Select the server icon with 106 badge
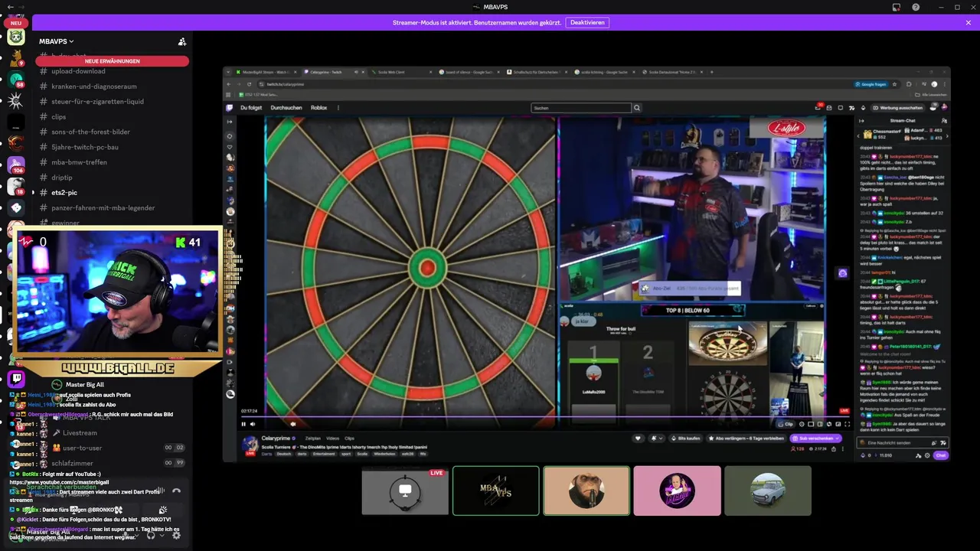 click(x=16, y=165)
